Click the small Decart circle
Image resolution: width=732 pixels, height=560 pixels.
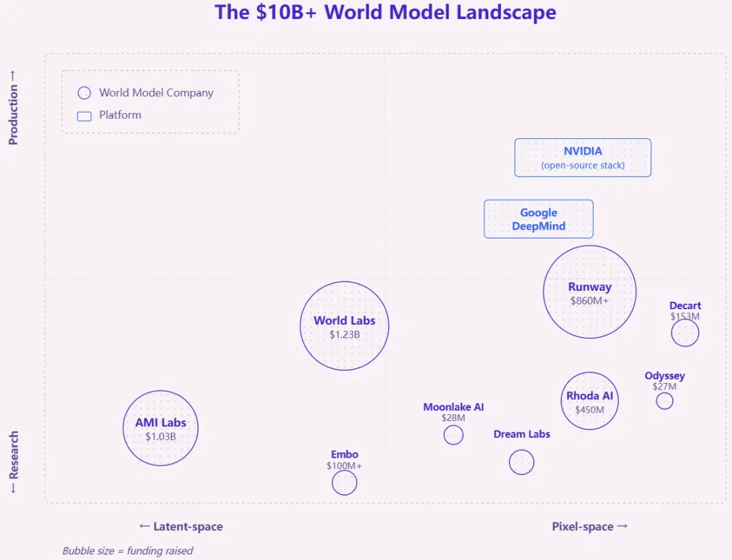tap(685, 333)
